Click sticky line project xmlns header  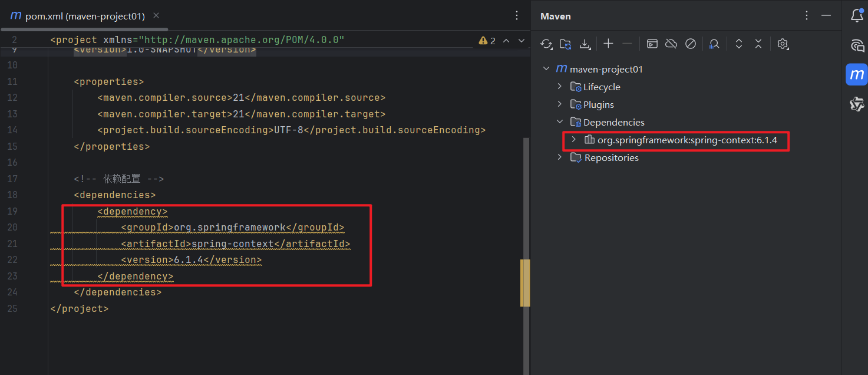click(x=197, y=40)
